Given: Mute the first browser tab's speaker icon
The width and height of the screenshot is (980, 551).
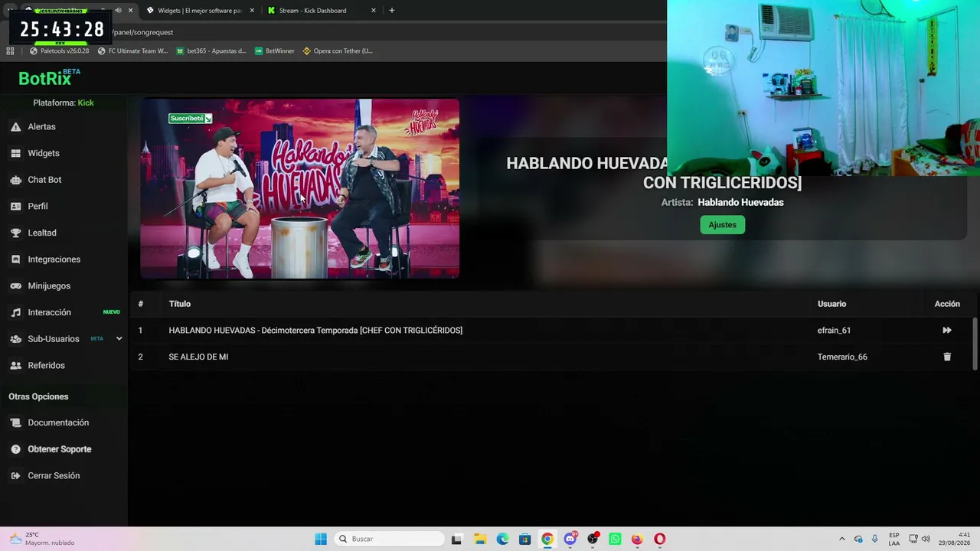Looking at the screenshot, I should [118, 11].
